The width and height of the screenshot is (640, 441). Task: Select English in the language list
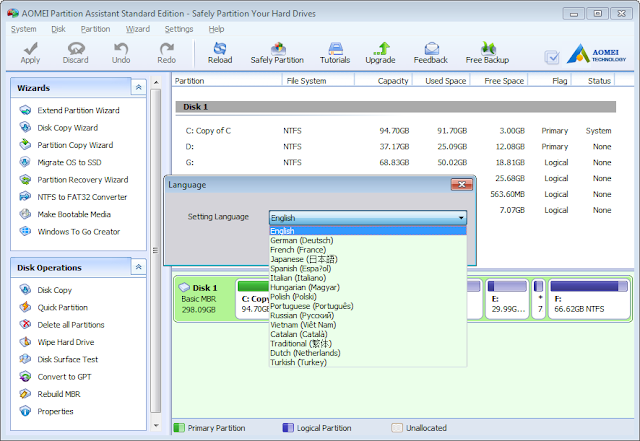(x=368, y=231)
